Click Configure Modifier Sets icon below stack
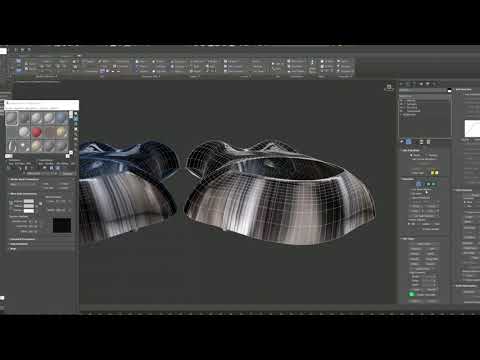 pyautogui.click(x=428, y=142)
